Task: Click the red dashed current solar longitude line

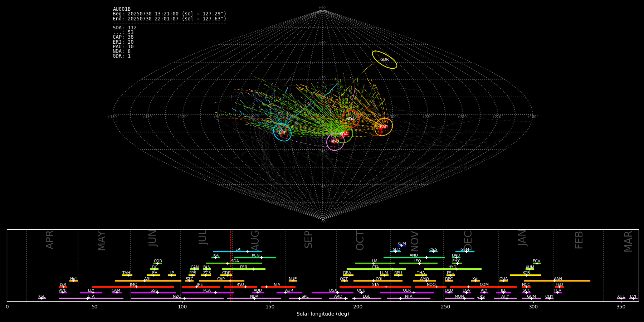Action: (230, 265)
